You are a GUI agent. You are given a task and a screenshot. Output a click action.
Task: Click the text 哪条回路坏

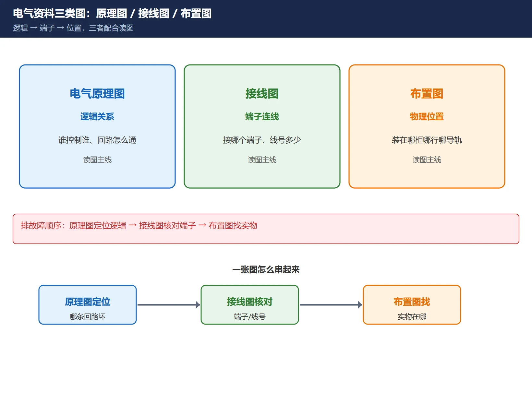click(88, 317)
